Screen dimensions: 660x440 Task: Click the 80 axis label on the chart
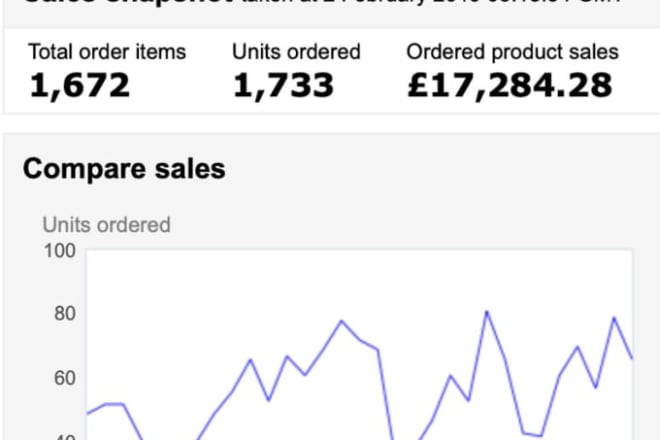(x=65, y=314)
